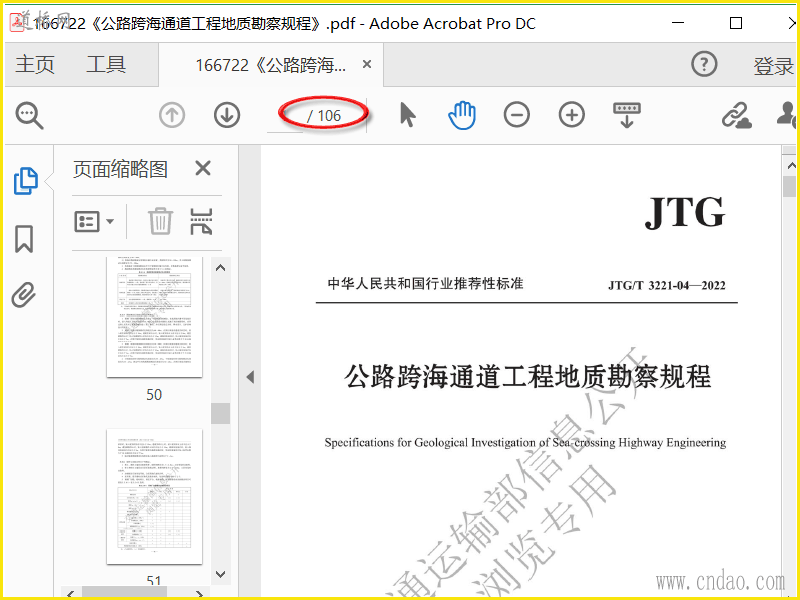Switch to the 主页 tab
This screenshot has width=800, height=600.
35,65
